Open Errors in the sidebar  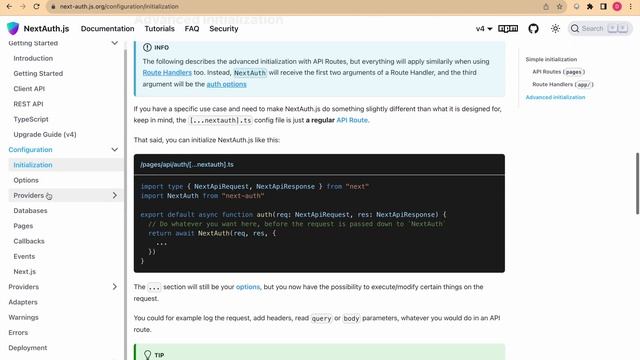tap(18, 333)
